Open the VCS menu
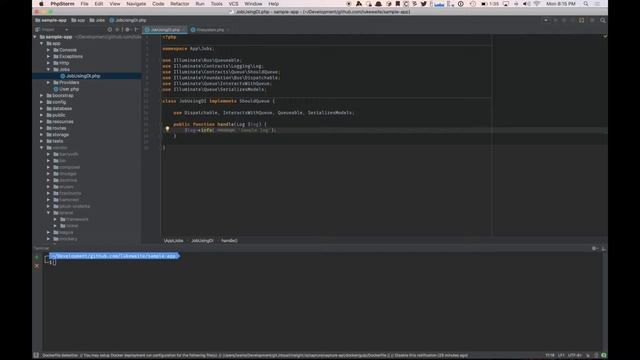 (233, 4)
